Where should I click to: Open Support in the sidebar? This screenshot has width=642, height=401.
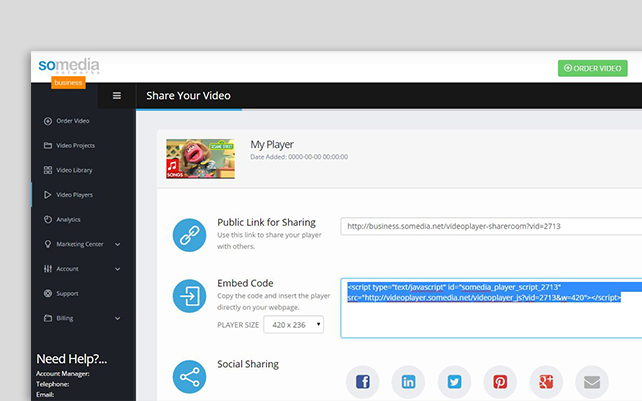point(67,294)
